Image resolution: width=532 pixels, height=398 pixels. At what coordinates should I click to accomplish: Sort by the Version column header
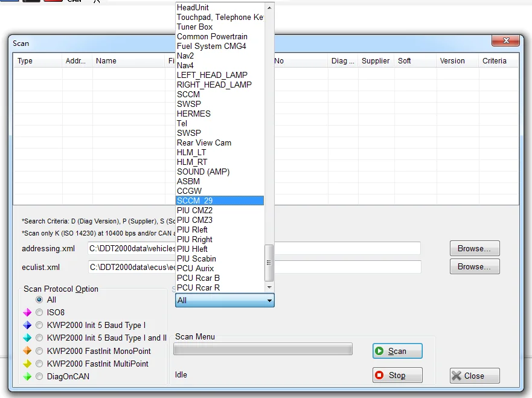pyautogui.click(x=457, y=61)
